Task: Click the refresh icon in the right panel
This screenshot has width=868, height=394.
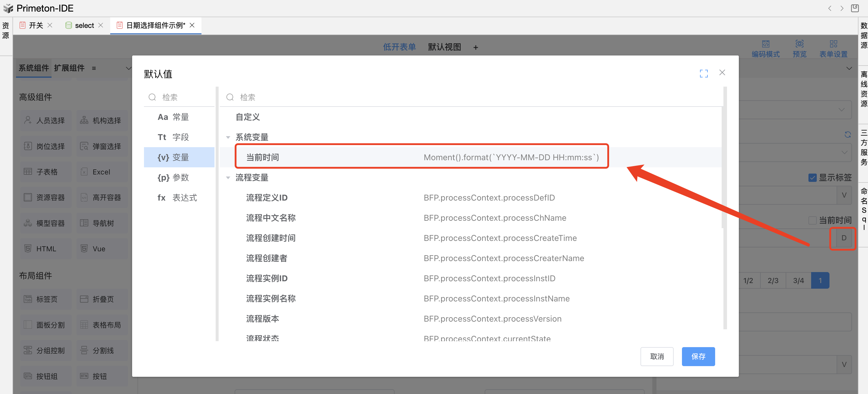Action: pyautogui.click(x=848, y=135)
